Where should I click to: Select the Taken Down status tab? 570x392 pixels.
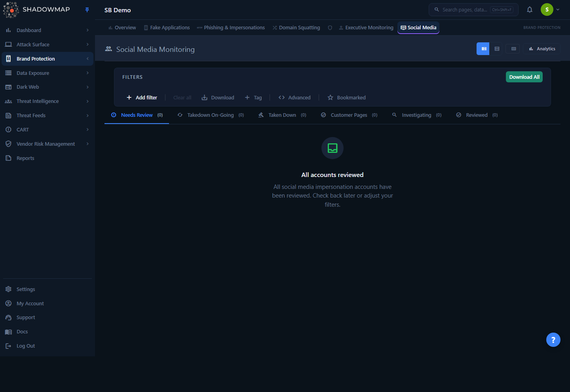(x=282, y=115)
